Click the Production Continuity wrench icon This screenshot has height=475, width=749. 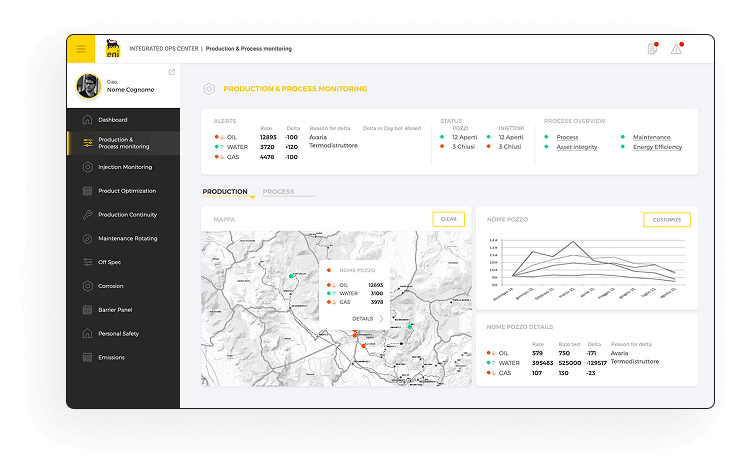tap(88, 215)
